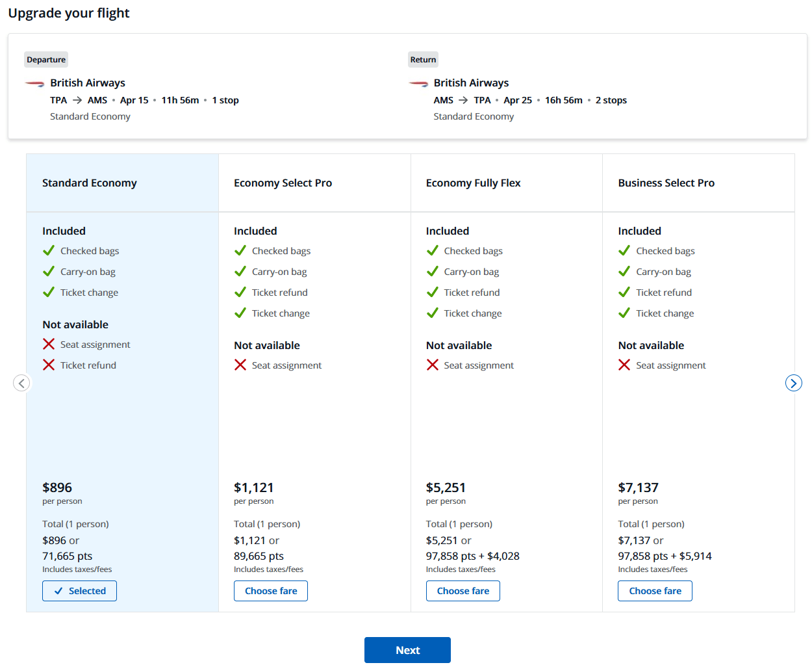Choose fare for Economy Select Pro
This screenshot has width=812, height=665.
point(271,591)
